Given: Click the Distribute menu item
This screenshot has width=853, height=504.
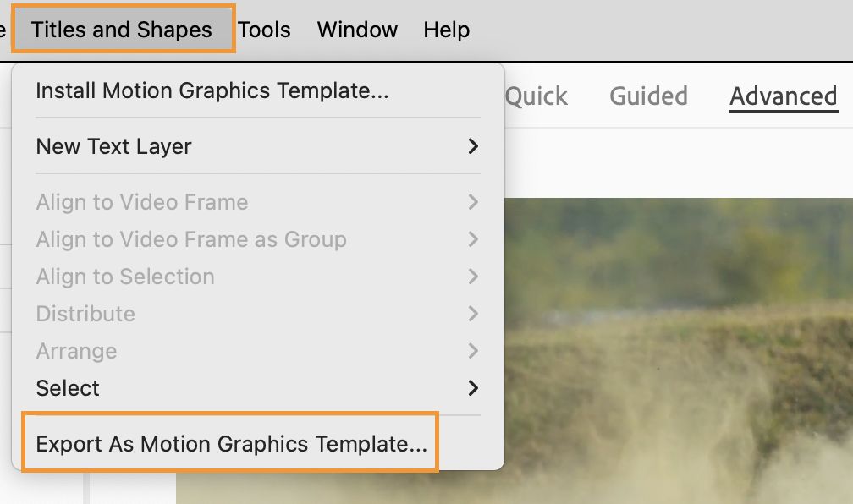Looking at the screenshot, I should click(x=85, y=314).
